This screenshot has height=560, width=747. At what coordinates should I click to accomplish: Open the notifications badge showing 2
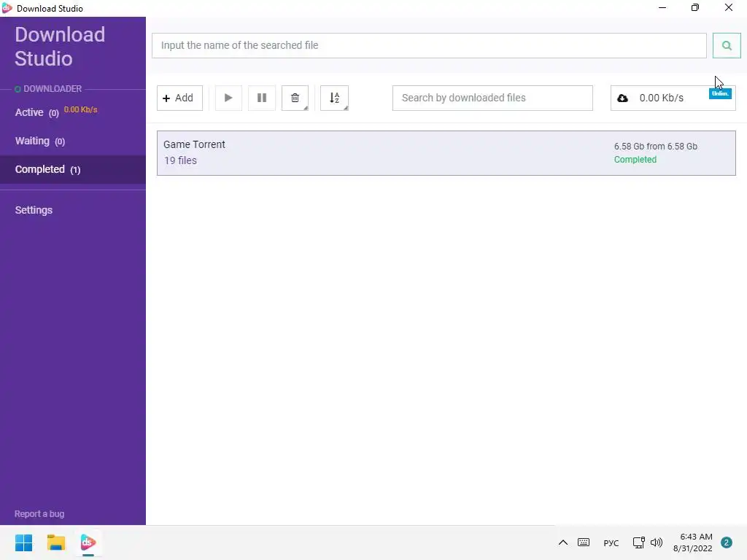pyautogui.click(x=726, y=542)
